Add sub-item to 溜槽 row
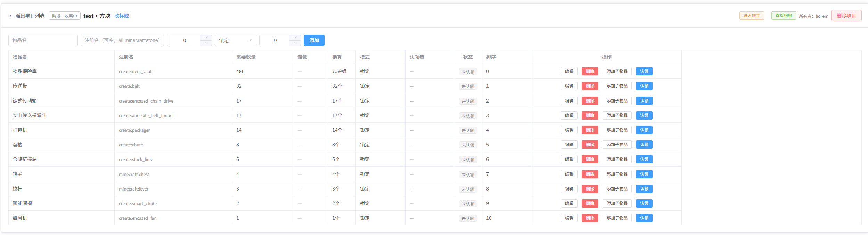 pyautogui.click(x=617, y=145)
